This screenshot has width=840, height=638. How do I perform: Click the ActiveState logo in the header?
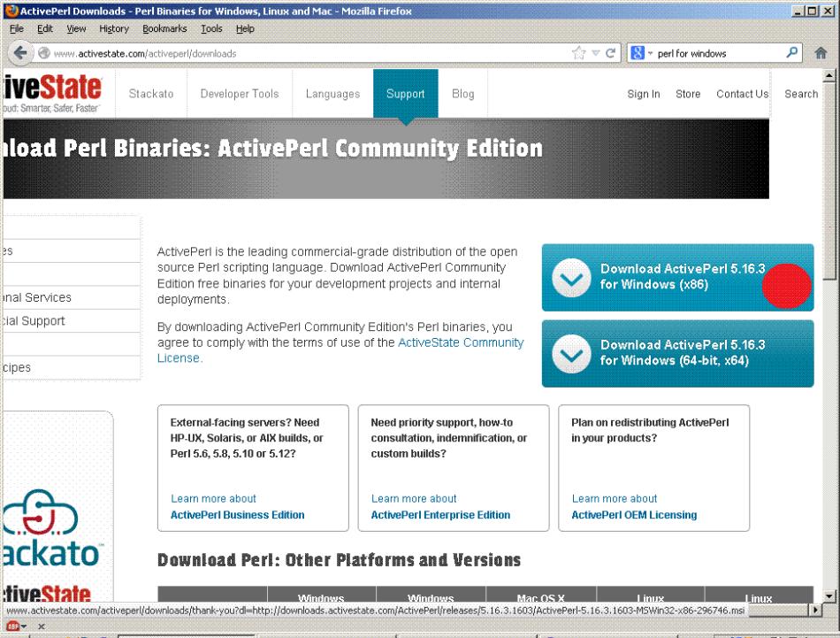coord(52,93)
